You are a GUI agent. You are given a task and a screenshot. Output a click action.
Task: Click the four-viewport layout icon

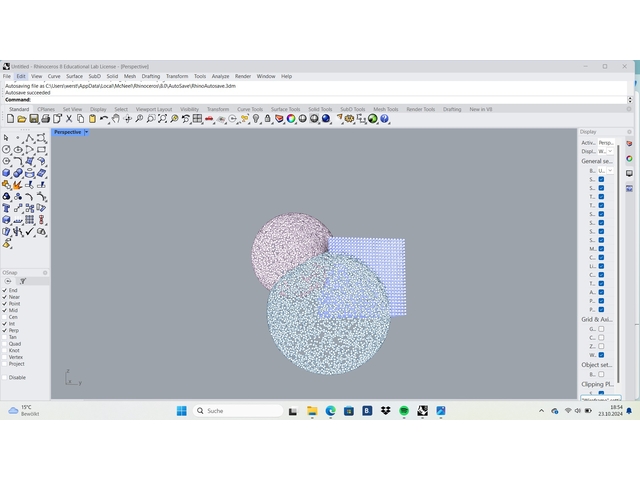[x=198, y=119]
